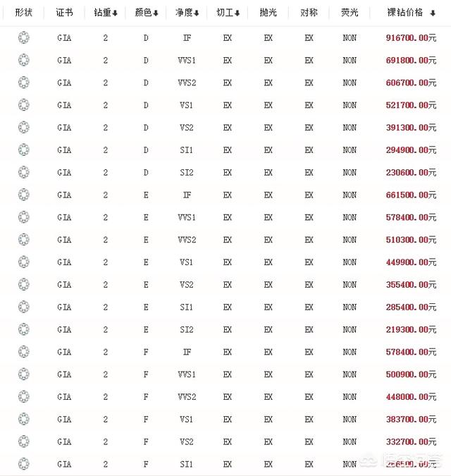Click the 230600.00元 price
The height and width of the screenshot is (476, 451).
[411, 173]
